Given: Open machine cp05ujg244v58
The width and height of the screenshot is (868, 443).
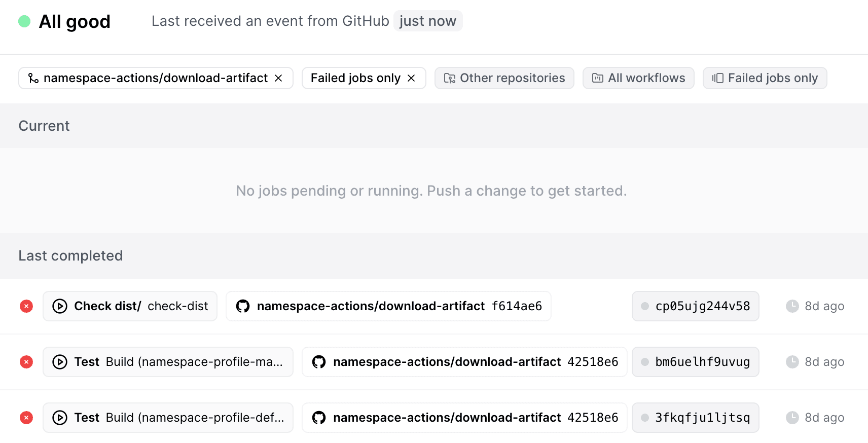Looking at the screenshot, I should tap(695, 306).
